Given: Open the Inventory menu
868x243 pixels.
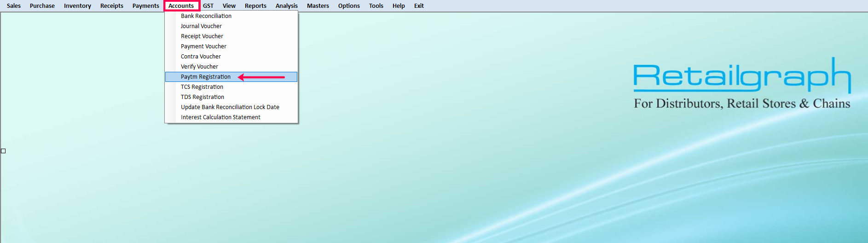Looking at the screenshot, I should (77, 6).
